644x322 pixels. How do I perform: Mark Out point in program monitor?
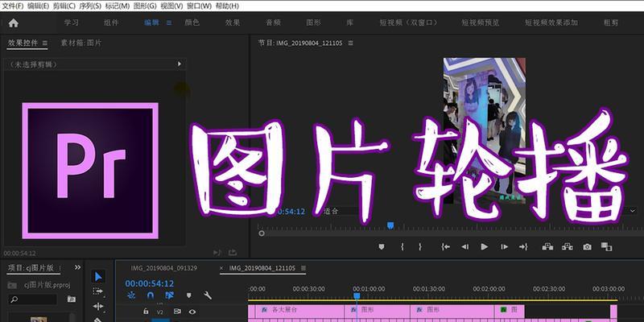tap(419, 246)
